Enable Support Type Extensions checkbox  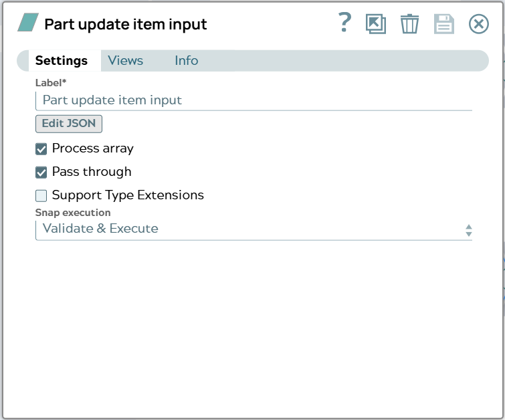[x=41, y=195]
